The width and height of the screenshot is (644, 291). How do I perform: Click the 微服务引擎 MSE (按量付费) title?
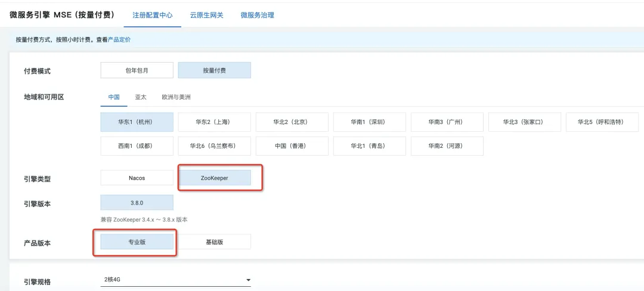(61, 15)
